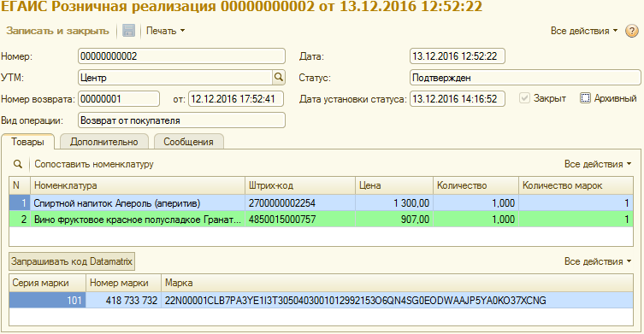Click the search icon above the goods table
Viewport: 644px width, 334px height.
tap(18, 164)
